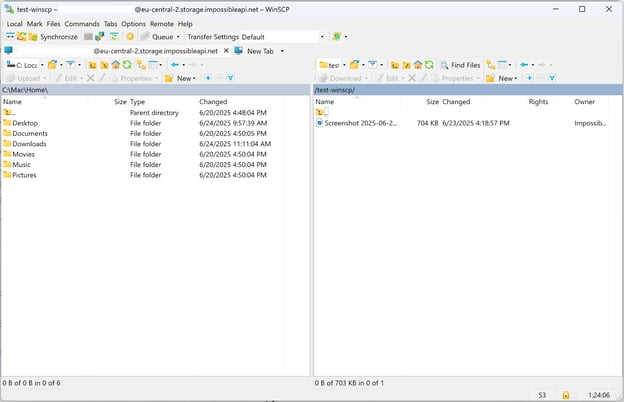Viewport: 624px width, 402px height.
Task: Go to parent directory in local panel
Action: [92, 65]
